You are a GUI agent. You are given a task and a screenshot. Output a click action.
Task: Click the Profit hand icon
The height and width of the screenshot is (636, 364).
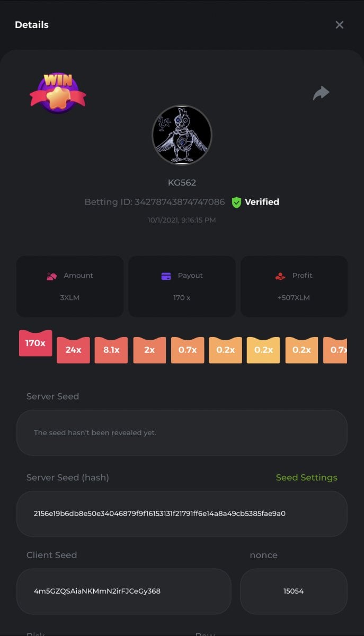(x=280, y=276)
